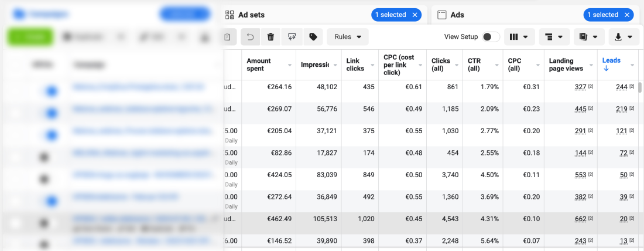Clear the Ad sets '1 selected' filter
The height and width of the screenshot is (251, 644).
coord(415,15)
